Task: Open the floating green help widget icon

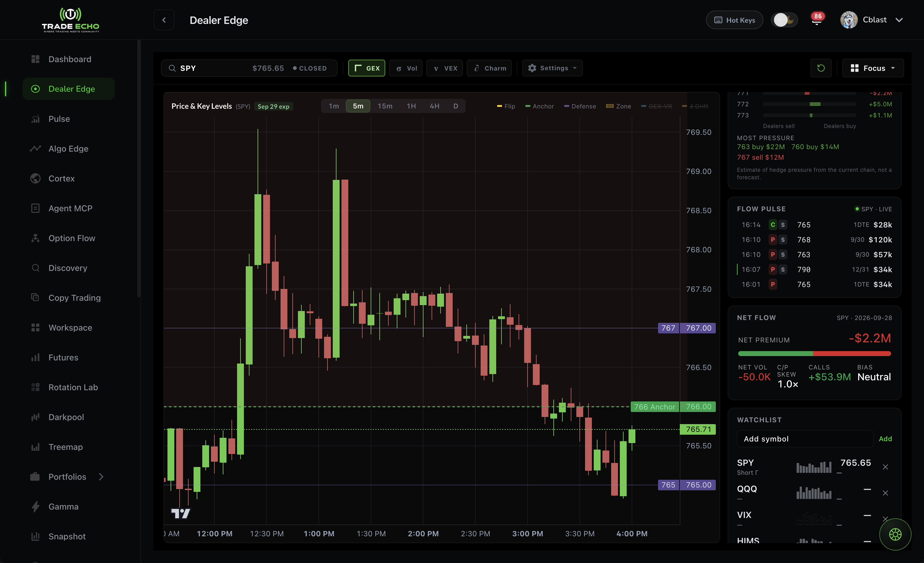Action: point(895,534)
